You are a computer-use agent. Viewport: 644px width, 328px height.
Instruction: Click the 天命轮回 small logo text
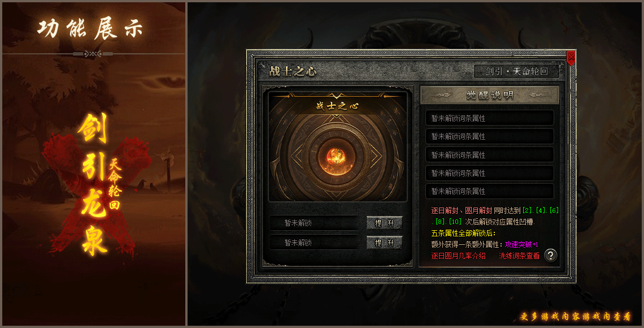[x=115, y=184]
